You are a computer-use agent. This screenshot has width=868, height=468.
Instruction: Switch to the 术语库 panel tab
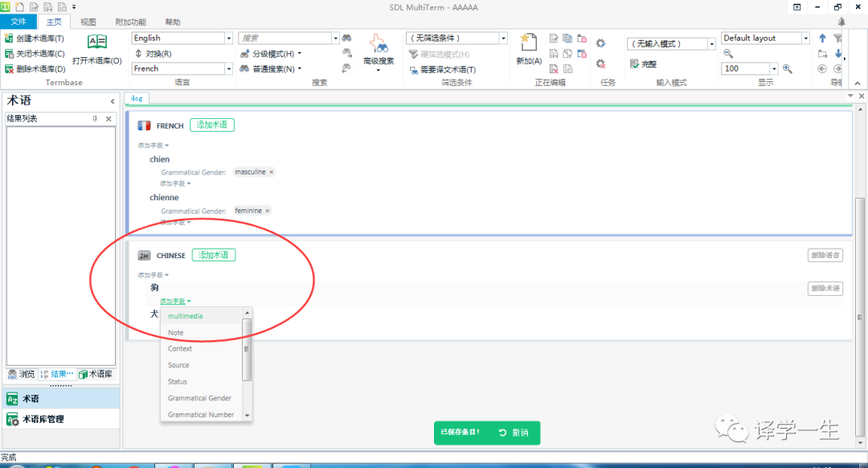(96, 375)
